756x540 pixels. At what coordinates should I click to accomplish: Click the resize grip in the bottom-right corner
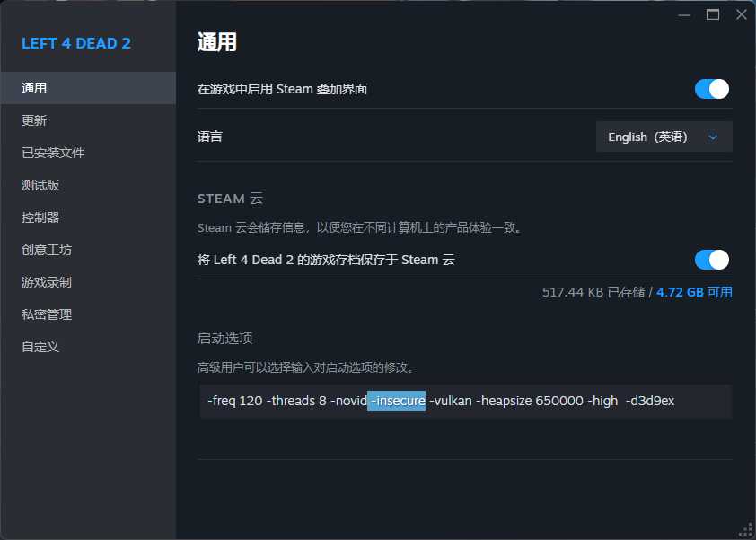(745, 530)
